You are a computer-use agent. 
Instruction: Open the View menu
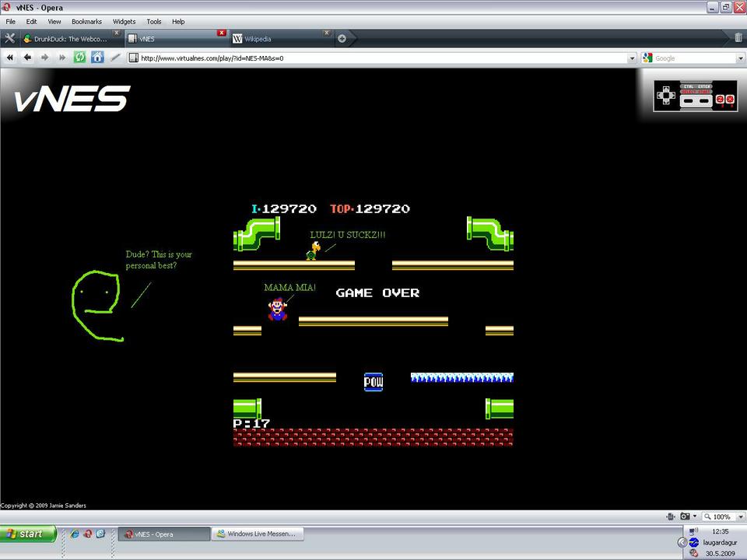coord(54,22)
